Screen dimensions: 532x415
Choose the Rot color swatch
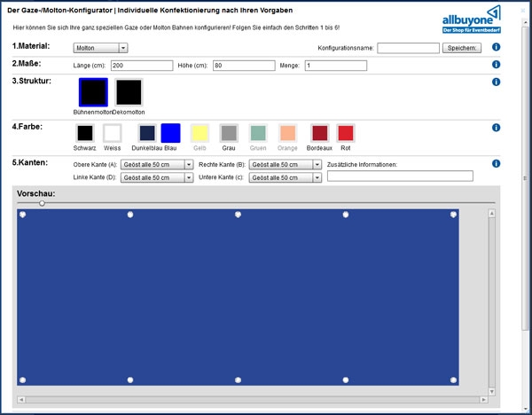346,133
